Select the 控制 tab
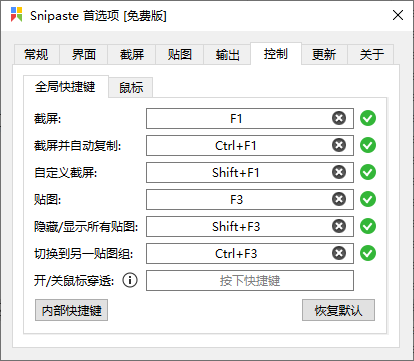Viewport: 414px width, 361px height. tap(276, 53)
